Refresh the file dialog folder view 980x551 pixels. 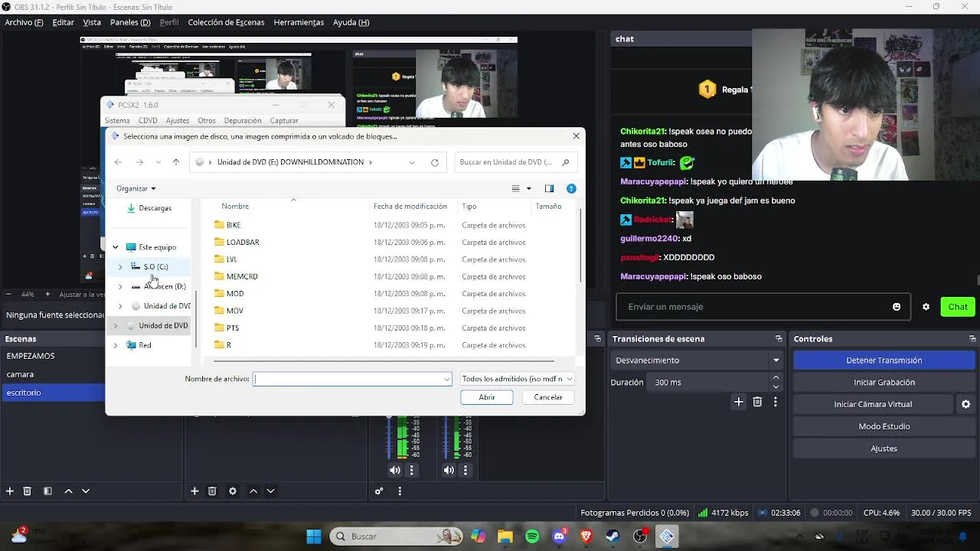pos(435,162)
